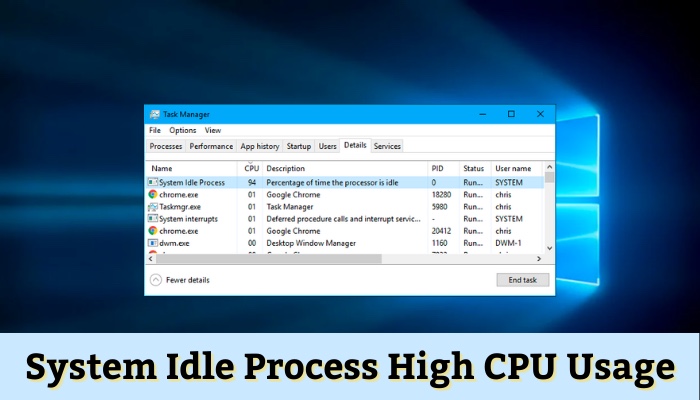This screenshot has height=400, width=700.
Task: Switch to the Processes tab
Action: 166,146
